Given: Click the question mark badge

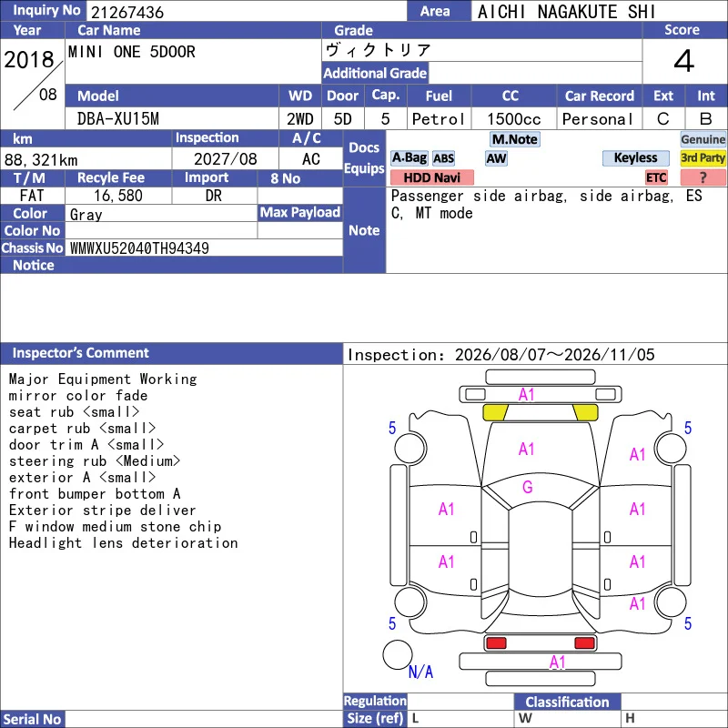Looking at the screenshot, I should click(x=703, y=177).
